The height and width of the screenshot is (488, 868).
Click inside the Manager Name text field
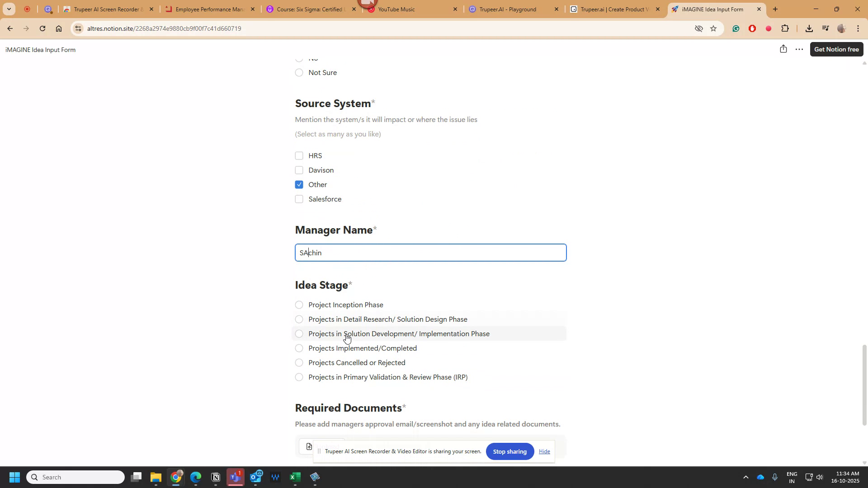point(430,253)
